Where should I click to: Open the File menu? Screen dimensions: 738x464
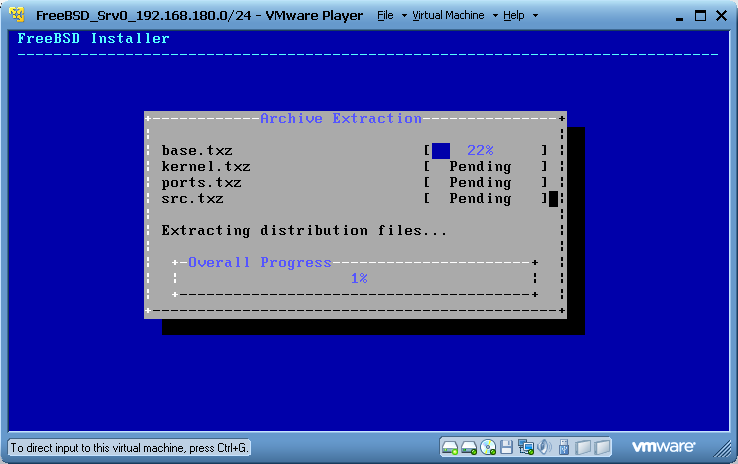coord(385,16)
